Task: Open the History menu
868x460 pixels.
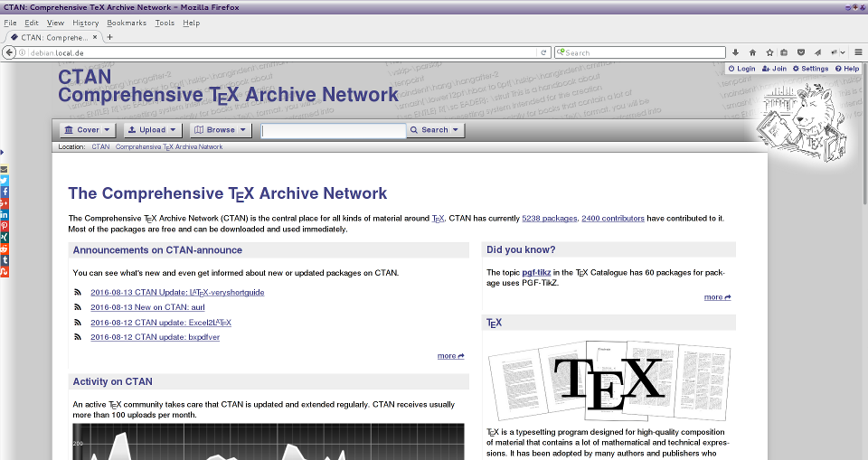Action: (86, 23)
